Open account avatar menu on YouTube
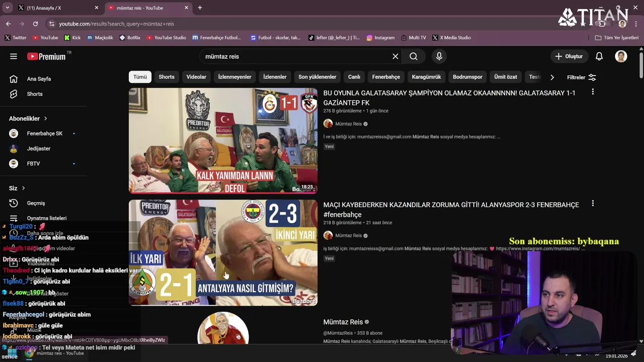644x362 pixels. [x=621, y=56]
